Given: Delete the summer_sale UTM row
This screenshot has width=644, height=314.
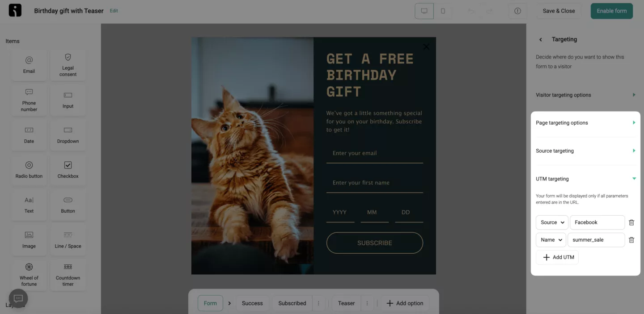Looking at the screenshot, I should [631, 240].
